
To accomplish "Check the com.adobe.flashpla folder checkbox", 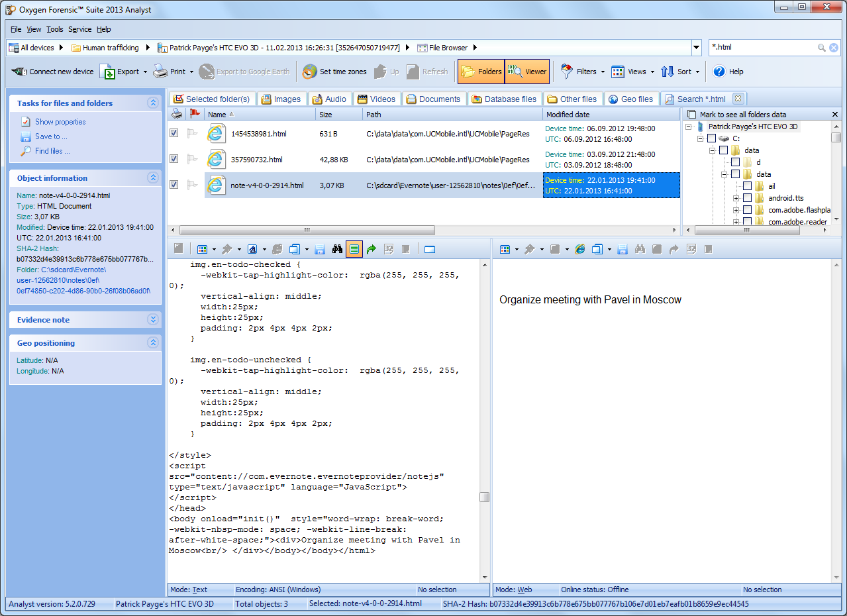I will tap(747, 210).
